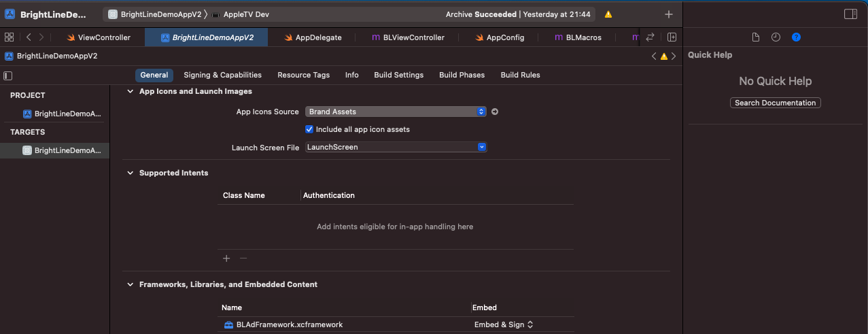Viewport: 868px width, 334px height.
Task: Jump to previous issue arrow
Action: point(654,56)
